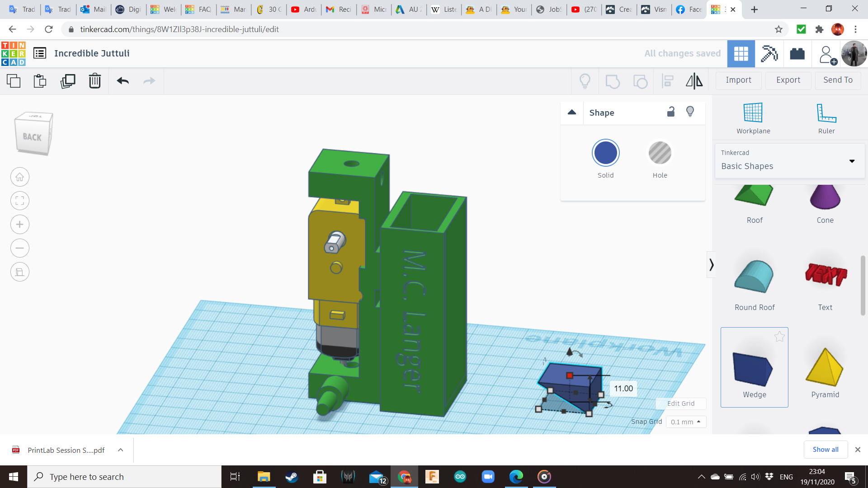Click Fit all in view icon
This screenshot has width=868, height=488.
coord(20,201)
